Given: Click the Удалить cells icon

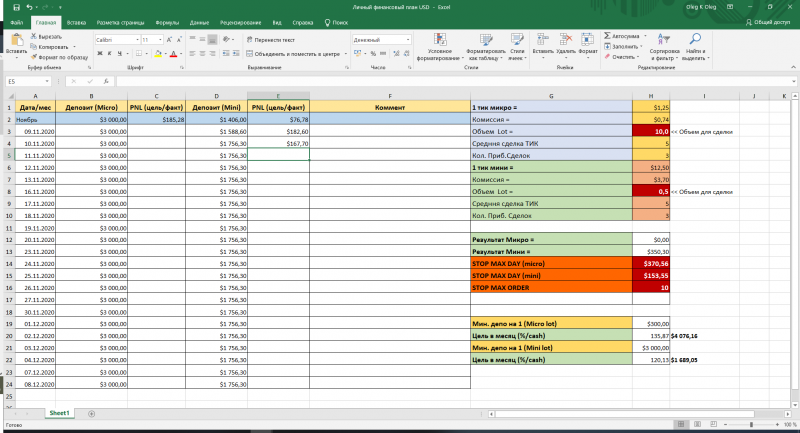Looking at the screenshot, I should click(x=566, y=40).
